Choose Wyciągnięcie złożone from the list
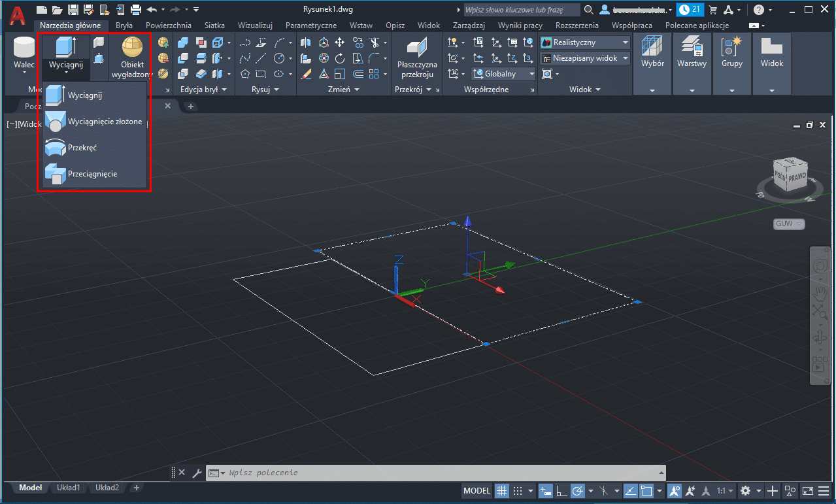 (x=93, y=122)
